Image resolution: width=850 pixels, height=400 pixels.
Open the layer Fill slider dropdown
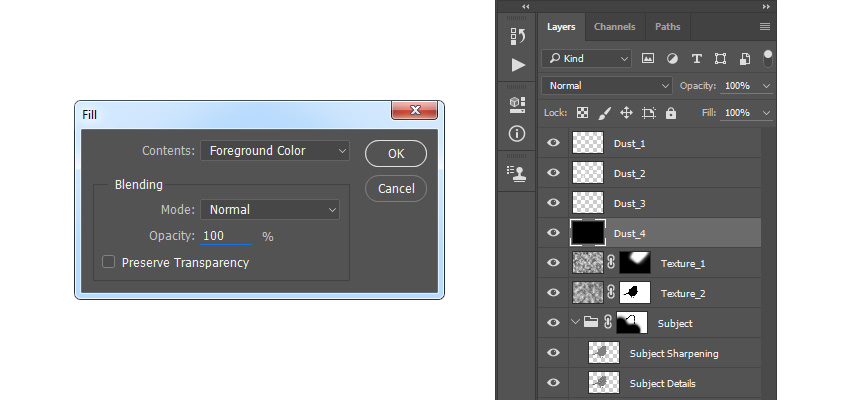[766, 113]
